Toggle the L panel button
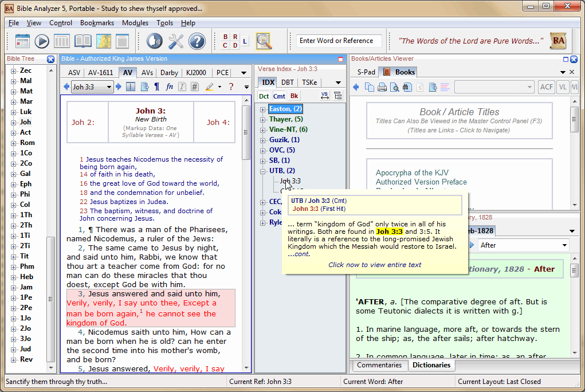 pyautogui.click(x=245, y=41)
